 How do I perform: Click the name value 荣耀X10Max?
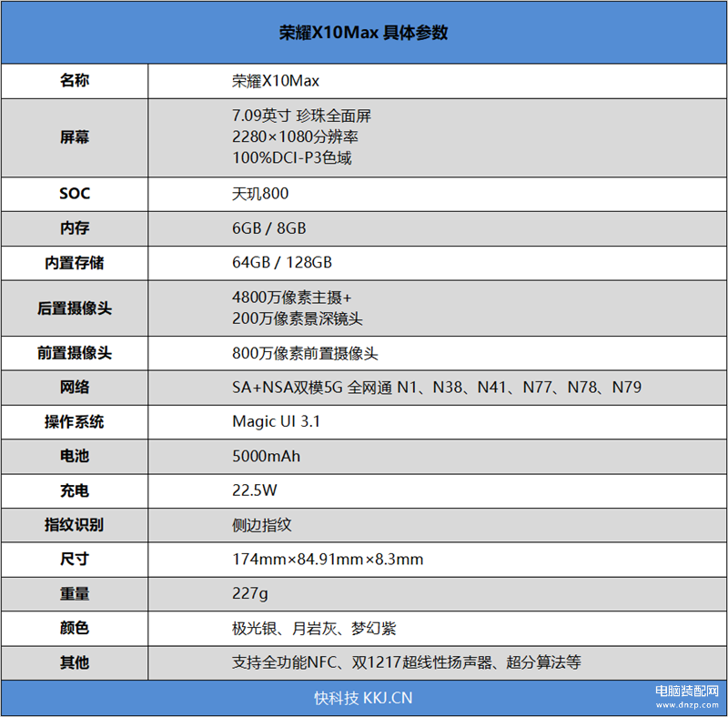(276, 81)
